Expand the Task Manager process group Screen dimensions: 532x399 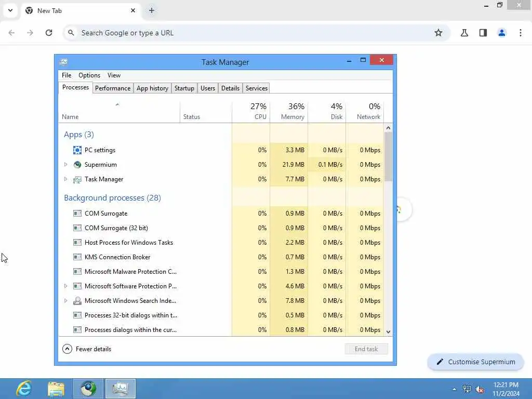tap(66, 179)
